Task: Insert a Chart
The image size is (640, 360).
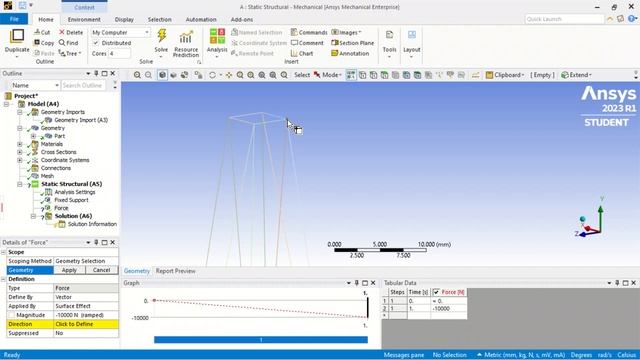Action: 302,53
